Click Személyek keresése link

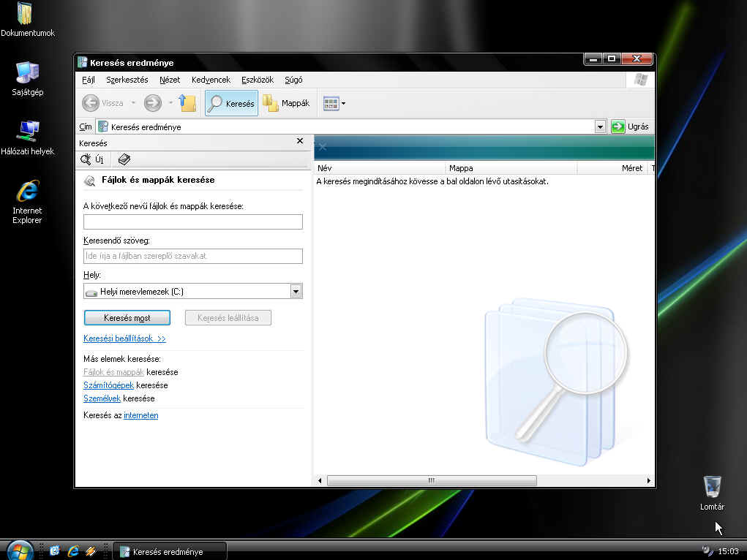pos(102,398)
